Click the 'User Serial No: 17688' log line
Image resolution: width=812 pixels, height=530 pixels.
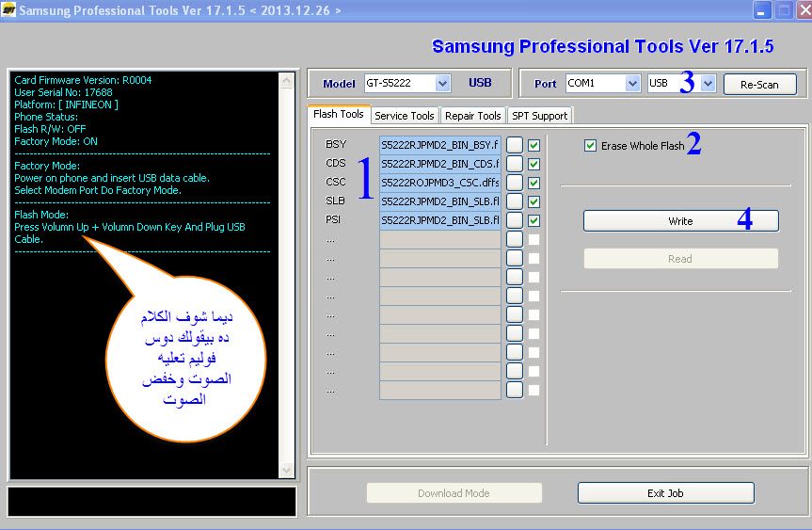(63, 93)
